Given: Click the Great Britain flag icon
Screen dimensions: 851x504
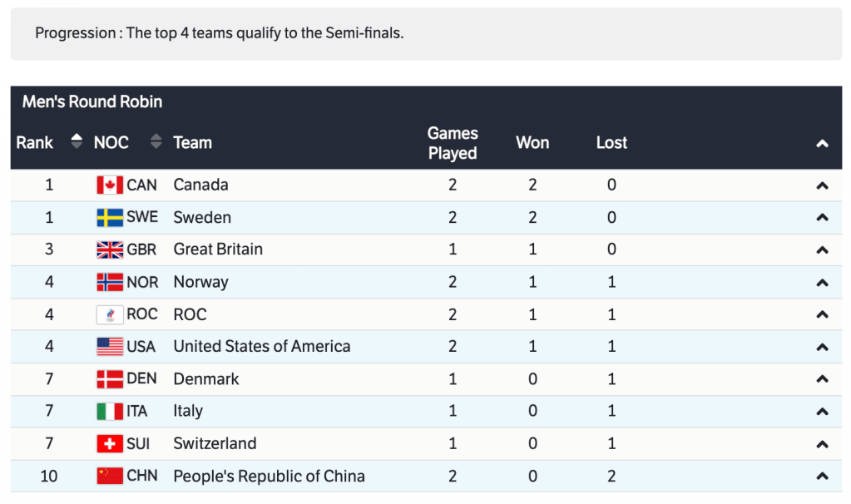Looking at the screenshot, I should click(x=110, y=250).
